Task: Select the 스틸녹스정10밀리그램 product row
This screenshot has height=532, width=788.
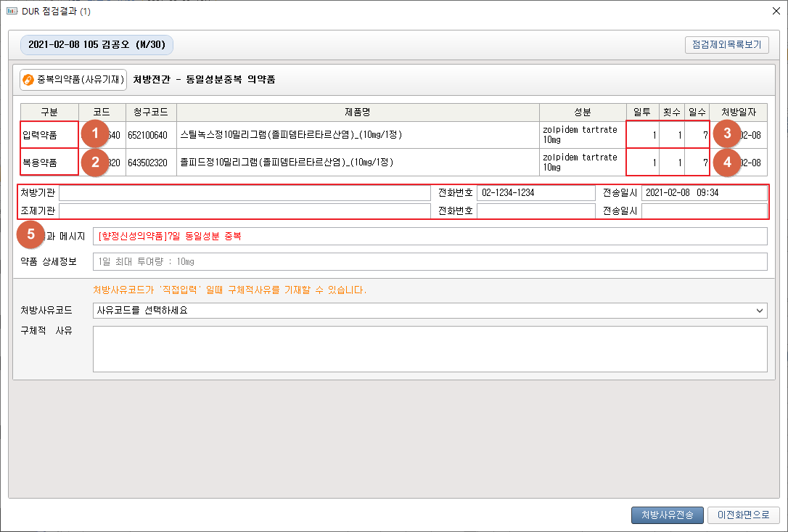Action: tap(358, 135)
